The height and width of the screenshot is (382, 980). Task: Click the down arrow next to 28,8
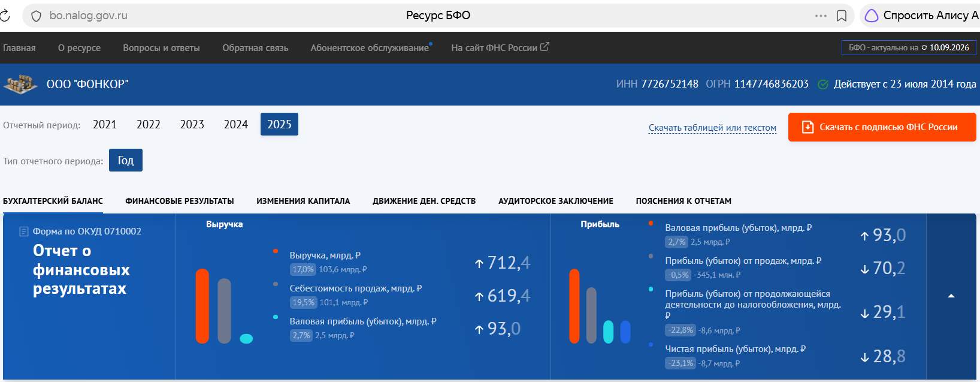coord(864,357)
